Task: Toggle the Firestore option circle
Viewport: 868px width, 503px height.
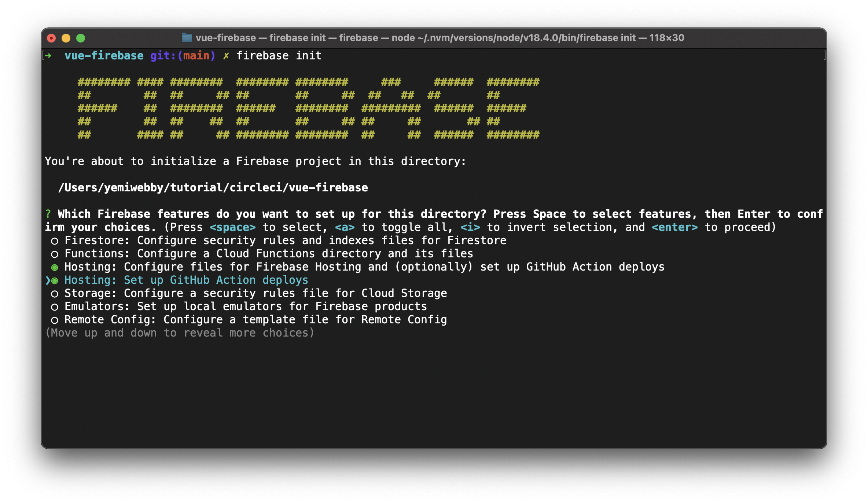Action: tap(55, 241)
